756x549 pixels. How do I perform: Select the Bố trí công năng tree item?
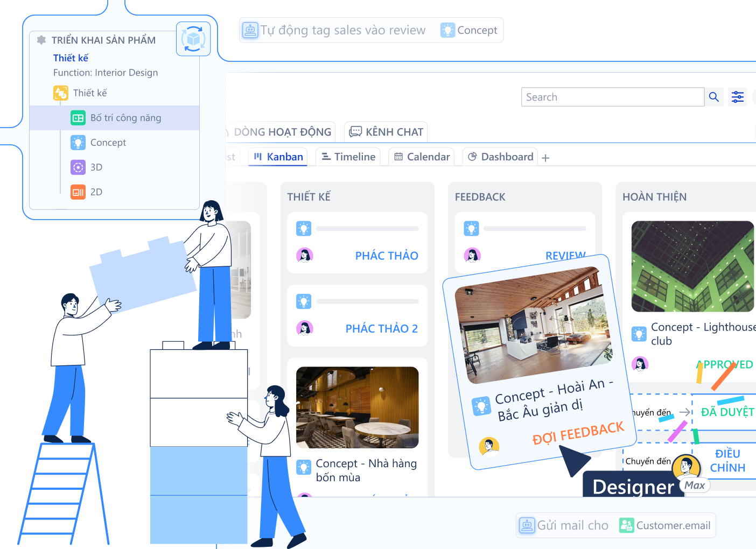pos(125,118)
